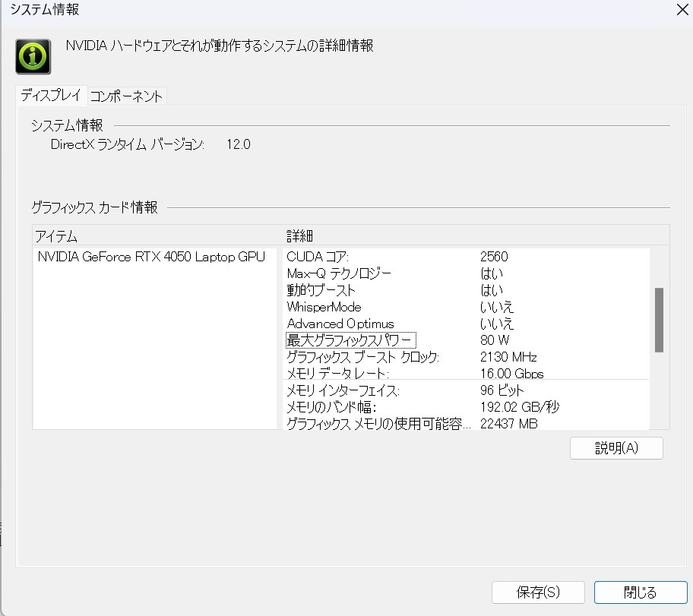Click the details list vertical scrollbar thumb
Image resolution: width=693 pixels, height=616 pixels.
[659, 320]
